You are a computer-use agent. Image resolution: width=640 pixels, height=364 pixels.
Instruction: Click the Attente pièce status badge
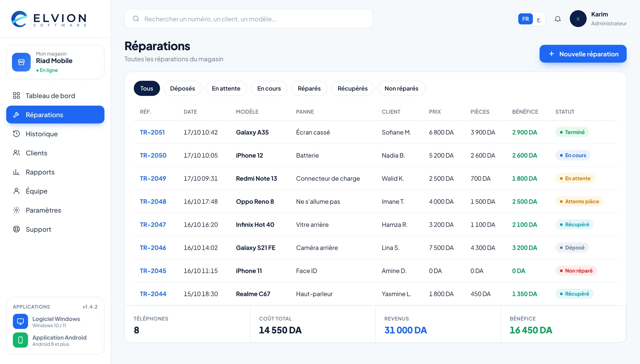579,201
